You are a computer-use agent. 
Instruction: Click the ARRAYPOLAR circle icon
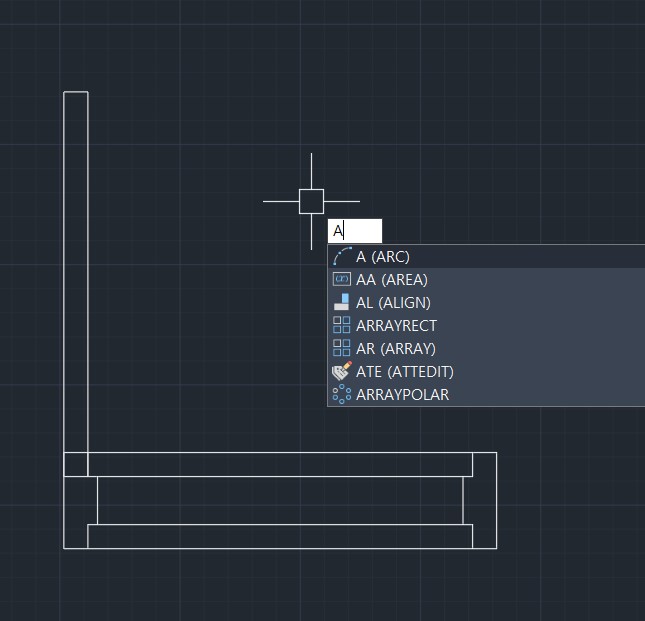pos(342,394)
